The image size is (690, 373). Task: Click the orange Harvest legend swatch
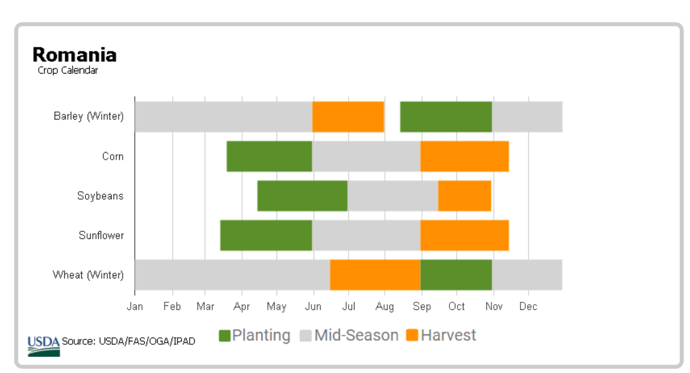(x=412, y=336)
